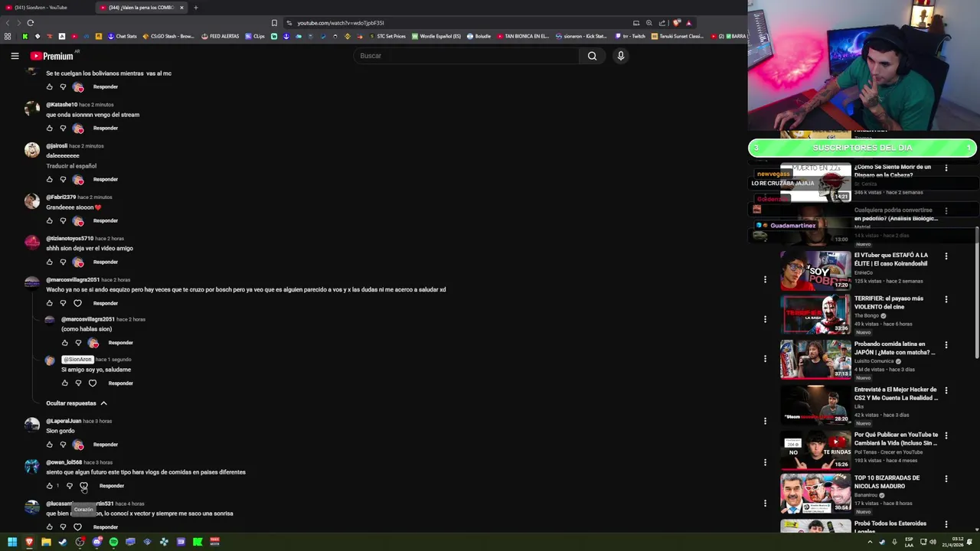Click the search magnifier button

click(x=592, y=56)
